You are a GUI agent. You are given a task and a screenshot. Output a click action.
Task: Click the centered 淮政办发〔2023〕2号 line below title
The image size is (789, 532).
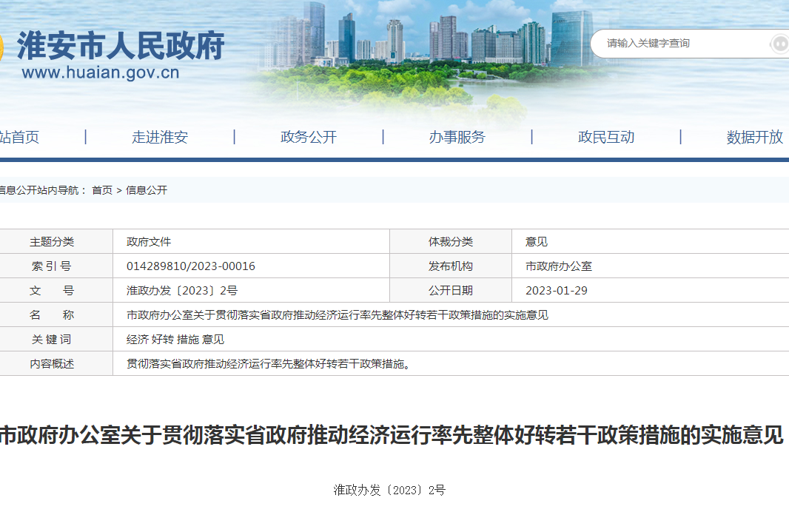click(389, 490)
